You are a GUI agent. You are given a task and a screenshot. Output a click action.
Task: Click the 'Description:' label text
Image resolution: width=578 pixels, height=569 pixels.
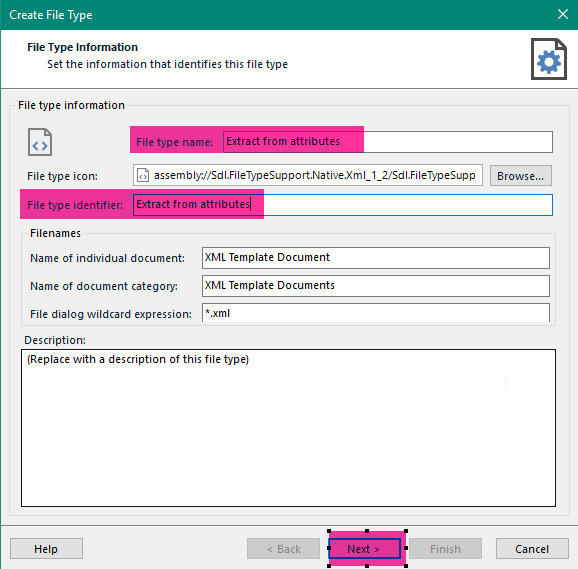[55, 340]
